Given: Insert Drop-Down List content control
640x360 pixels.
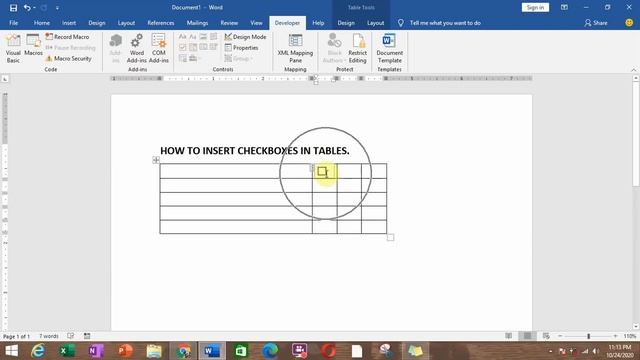Looking at the screenshot, I should 203,47.
